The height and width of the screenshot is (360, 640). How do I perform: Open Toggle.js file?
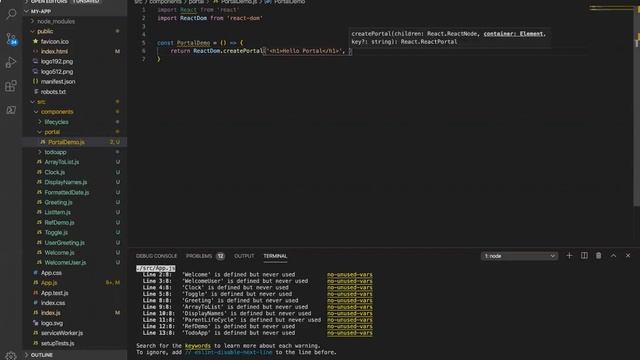click(56, 232)
